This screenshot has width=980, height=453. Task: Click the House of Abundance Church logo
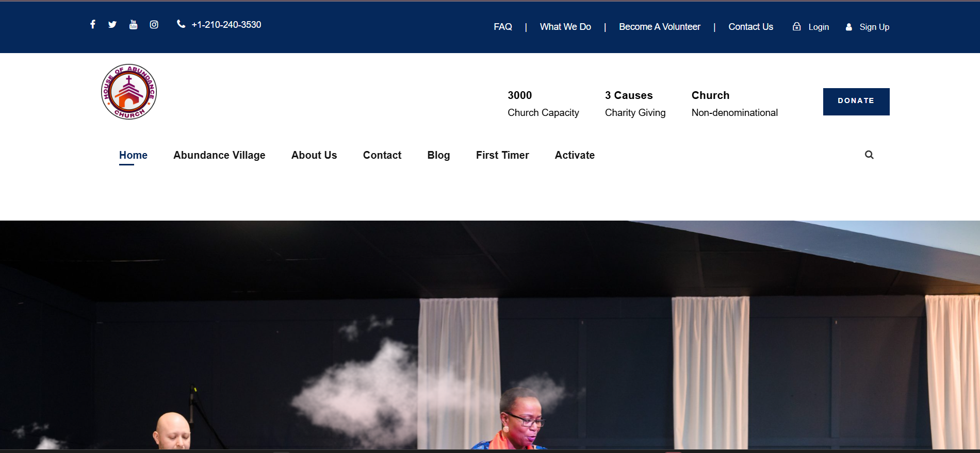[129, 92]
